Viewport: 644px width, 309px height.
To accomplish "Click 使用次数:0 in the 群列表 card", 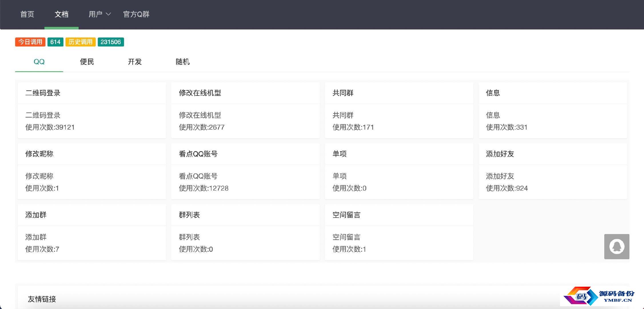I will coord(196,249).
